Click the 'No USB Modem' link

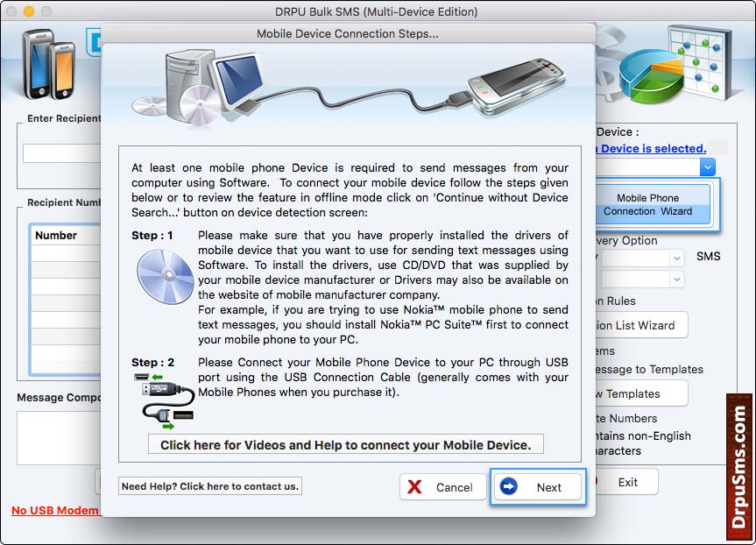[x=55, y=510]
